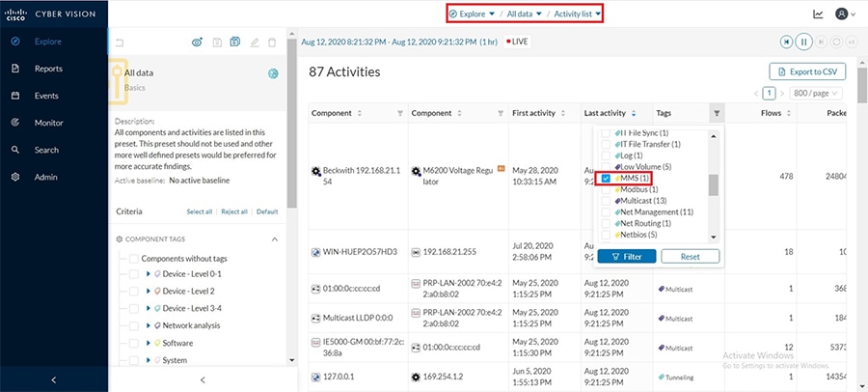Image resolution: width=868 pixels, height=392 pixels.
Task: Click Default in Criteria
Action: 267,211
